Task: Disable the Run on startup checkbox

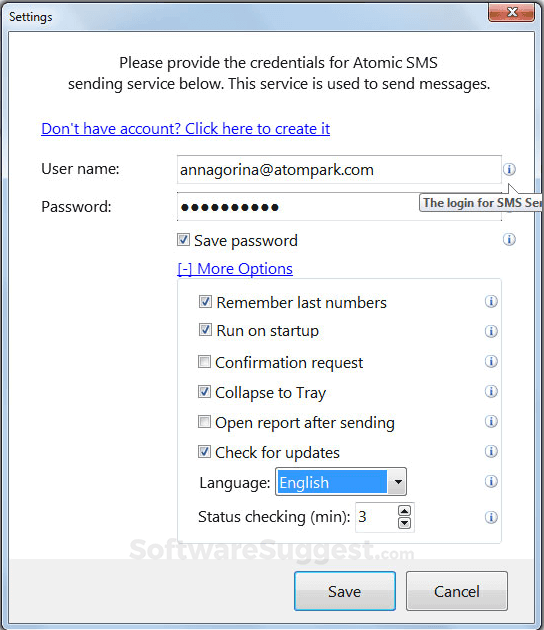Action: (x=205, y=330)
